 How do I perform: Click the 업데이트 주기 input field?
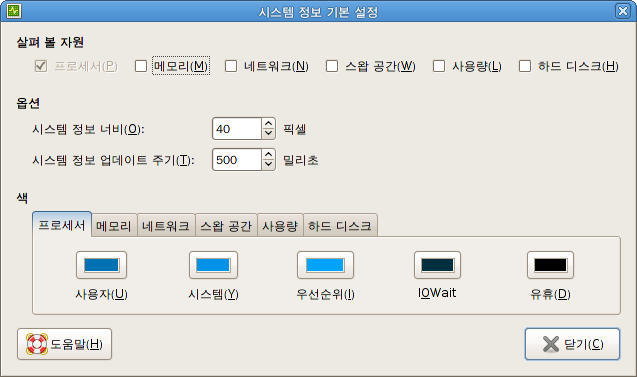click(237, 160)
